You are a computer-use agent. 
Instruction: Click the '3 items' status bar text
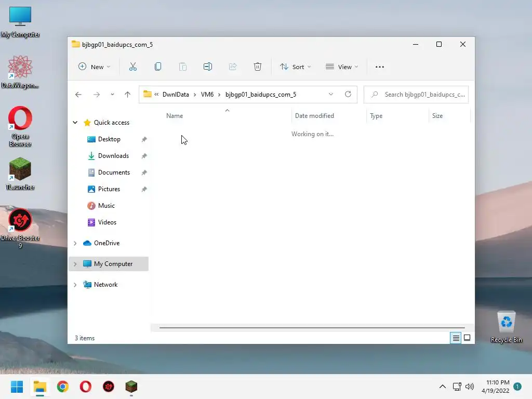pyautogui.click(x=85, y=338)
